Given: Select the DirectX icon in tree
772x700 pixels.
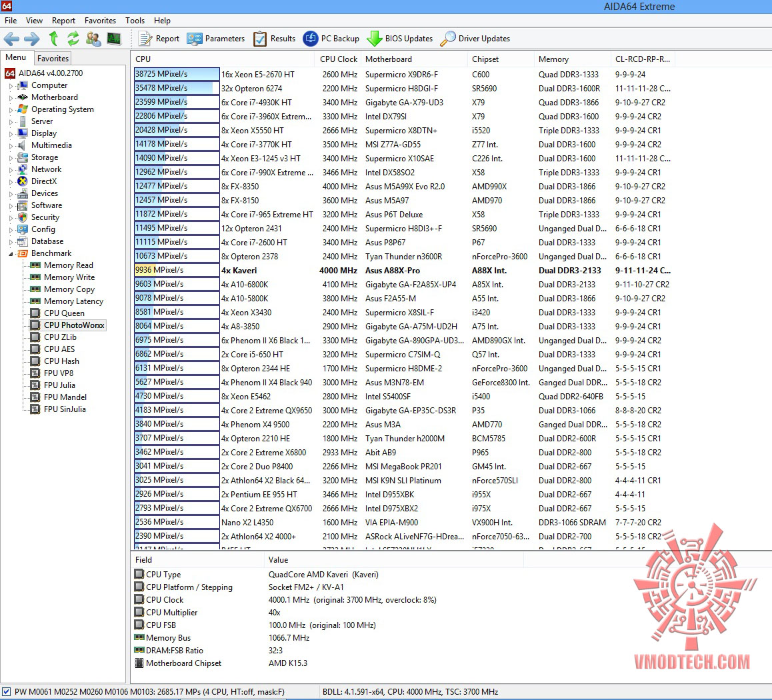Looking at the screenshot, I should (x=22, y=181).
